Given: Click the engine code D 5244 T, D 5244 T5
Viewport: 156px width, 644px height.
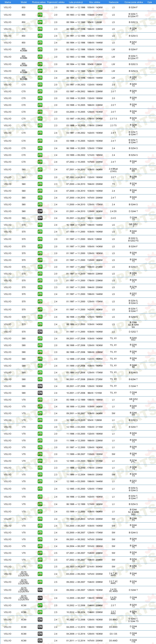Looking at the screenshot, I should pos(133,620).
